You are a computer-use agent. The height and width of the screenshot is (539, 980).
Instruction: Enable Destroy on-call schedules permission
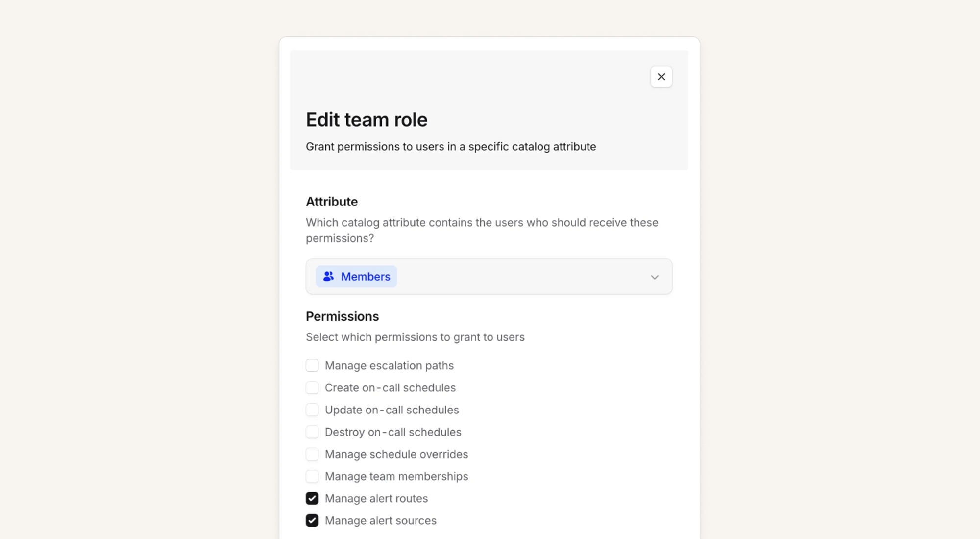coord(312,432)
